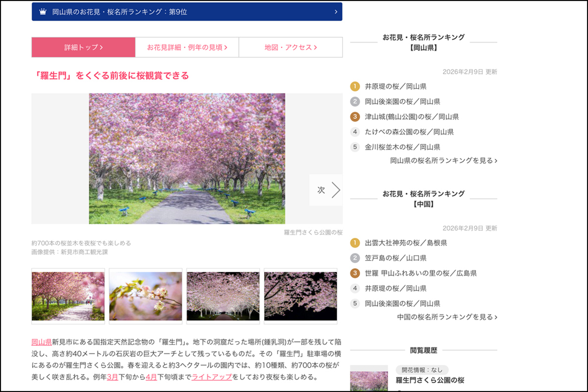The image size is (588, 392).
Task: Open the お花見詳細・例年の見頃 tab
Action: [187, 47]
